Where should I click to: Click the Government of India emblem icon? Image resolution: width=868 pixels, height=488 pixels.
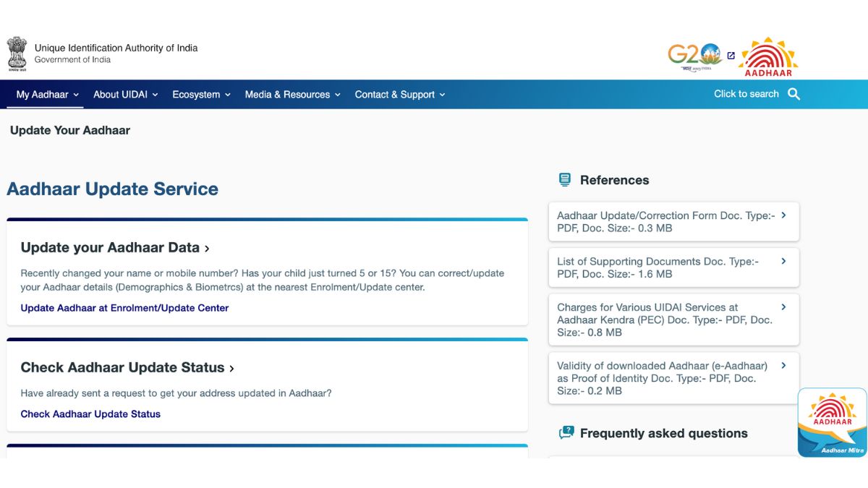click(17, 53)
